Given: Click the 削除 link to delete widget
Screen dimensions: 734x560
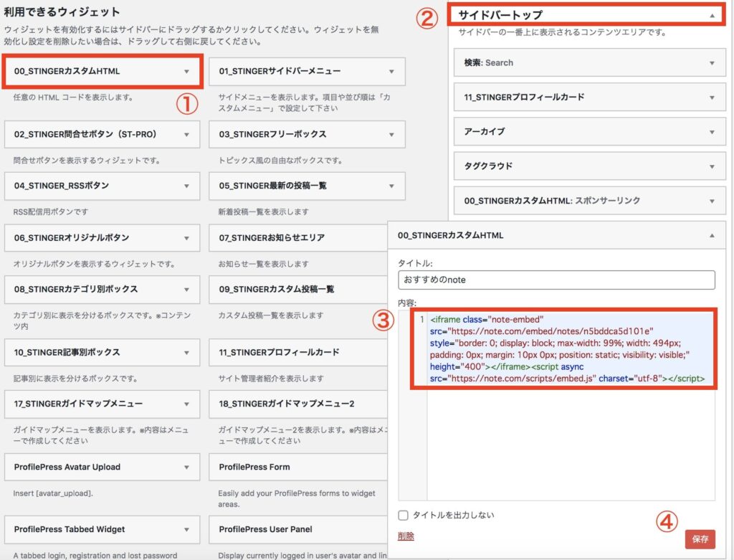Looking at the screenshot, I should [406, 536].
